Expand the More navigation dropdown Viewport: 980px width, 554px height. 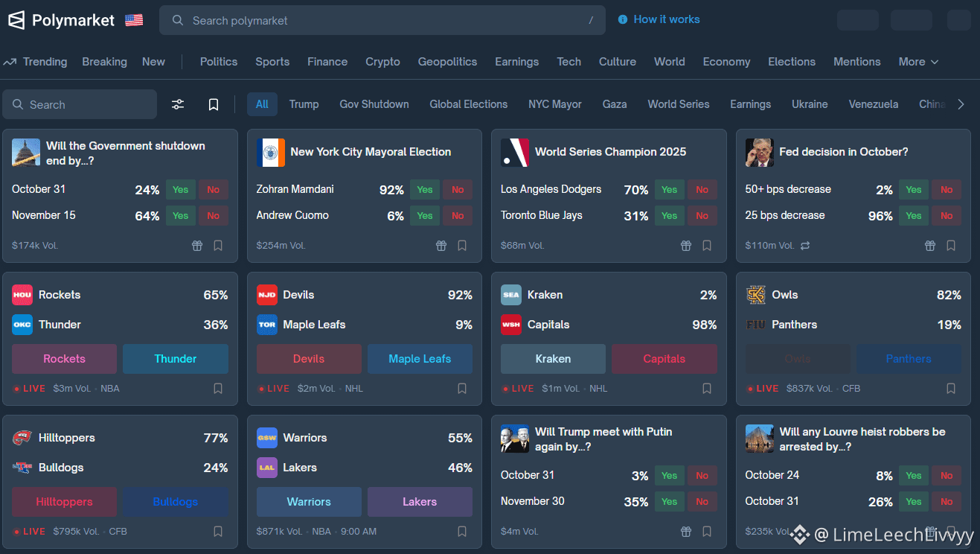[x=918, y=62]
